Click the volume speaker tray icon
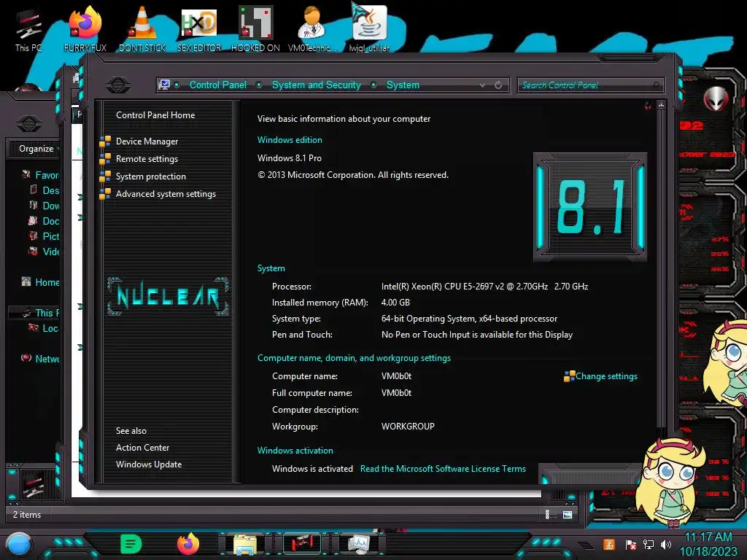Viewport: 747px width, 560px height. (x=666, y=544)
